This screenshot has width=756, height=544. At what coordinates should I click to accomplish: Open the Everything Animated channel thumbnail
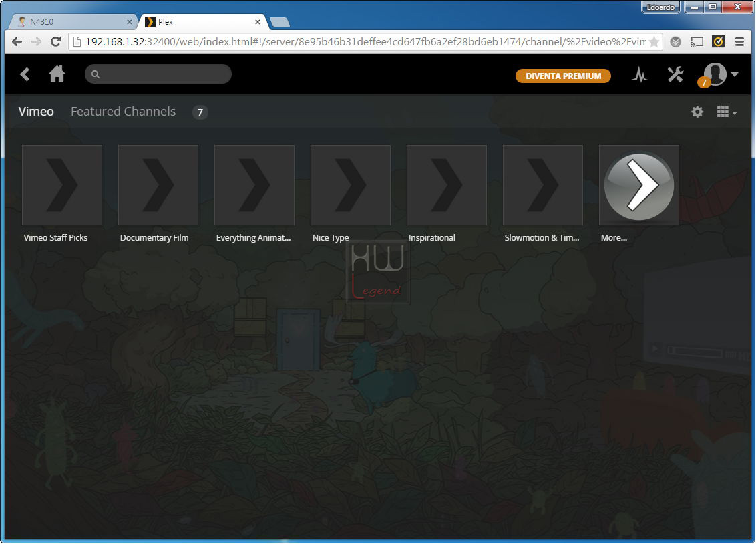tap(254, 185)
